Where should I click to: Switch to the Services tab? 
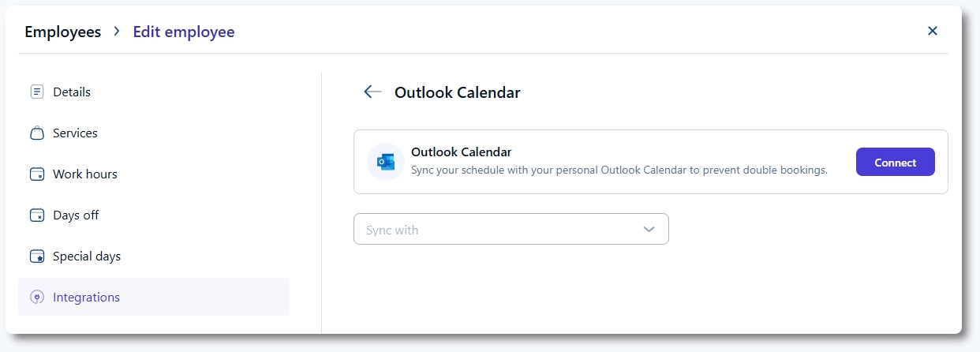pos(75,133)
